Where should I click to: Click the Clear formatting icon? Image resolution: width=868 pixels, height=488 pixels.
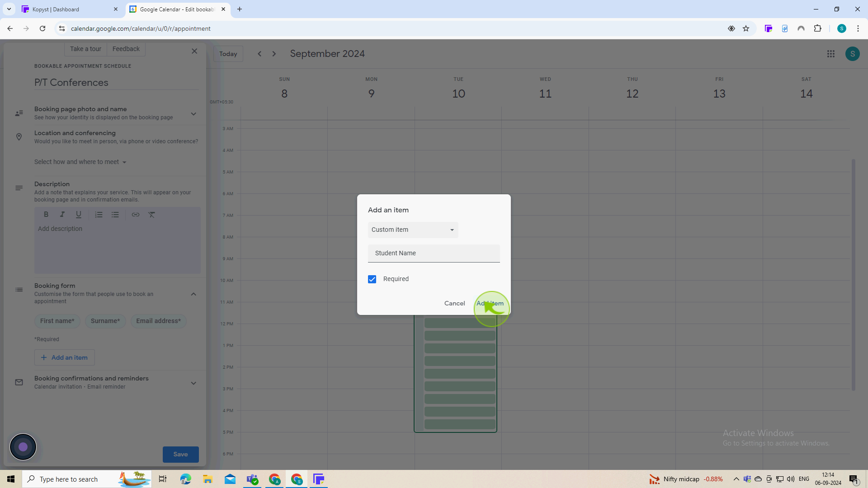(152, 215)
